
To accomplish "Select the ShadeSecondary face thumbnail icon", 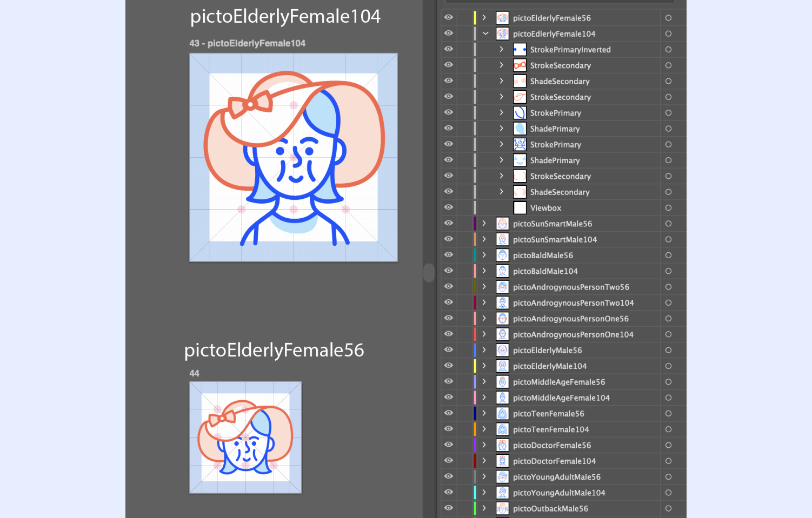I will tap(520, 81).
